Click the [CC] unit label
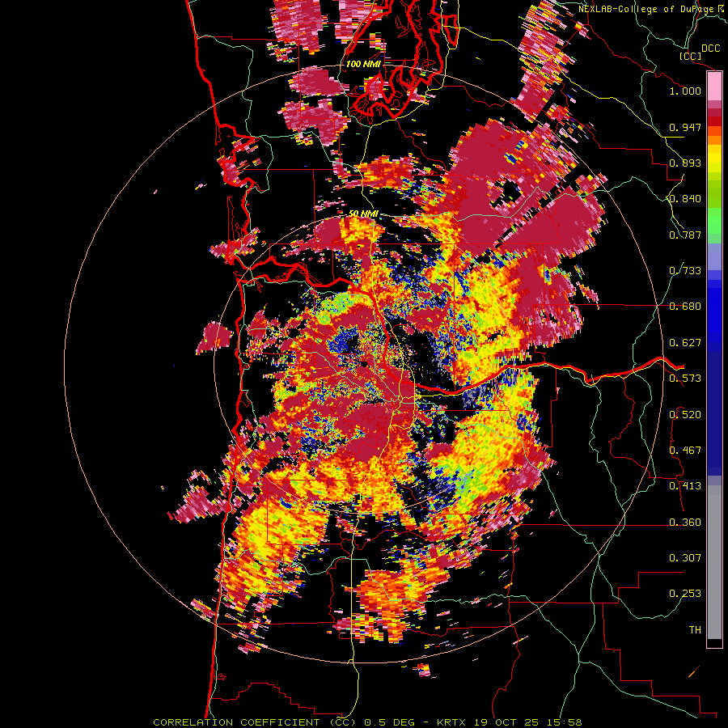Screen dimensions: 728x728 (691, 56)
